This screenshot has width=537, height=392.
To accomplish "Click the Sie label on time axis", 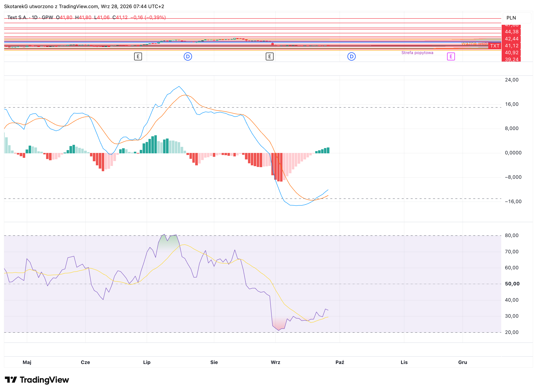I will click(x=214, y=362).
